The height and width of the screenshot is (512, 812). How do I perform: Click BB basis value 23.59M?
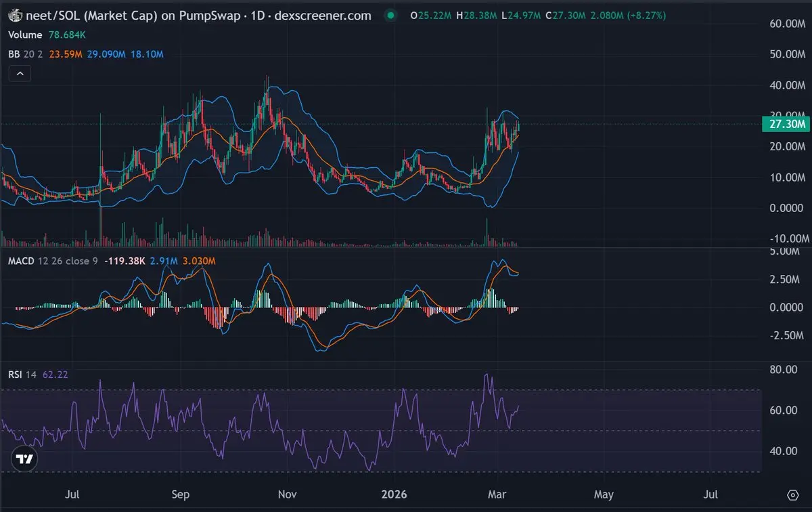pos(67,54)
